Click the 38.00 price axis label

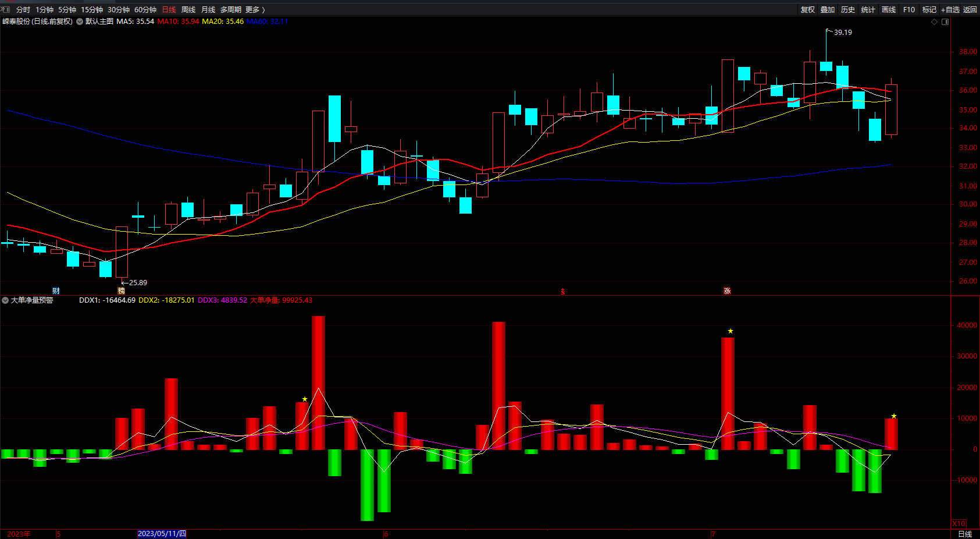click(x=968, y=52)
